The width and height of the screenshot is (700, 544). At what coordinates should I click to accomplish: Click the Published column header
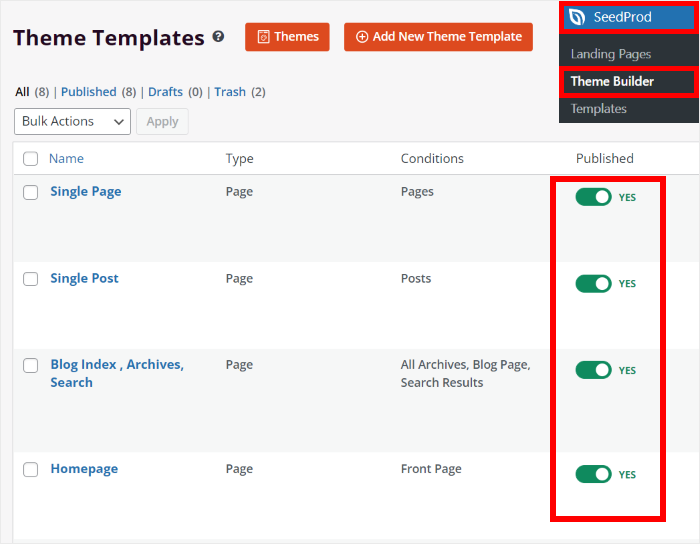pos(604,158)
